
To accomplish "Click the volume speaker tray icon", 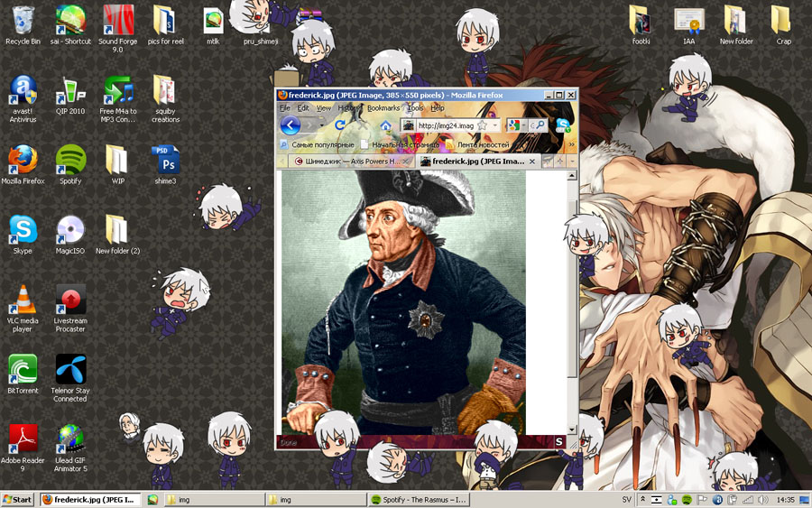I will (762, 500).
